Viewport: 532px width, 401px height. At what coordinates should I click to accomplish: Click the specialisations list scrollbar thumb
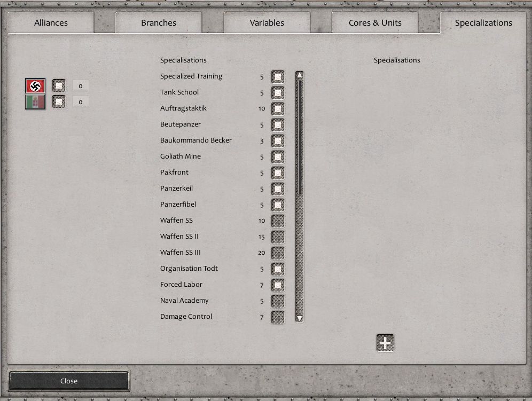coord(300,136)
